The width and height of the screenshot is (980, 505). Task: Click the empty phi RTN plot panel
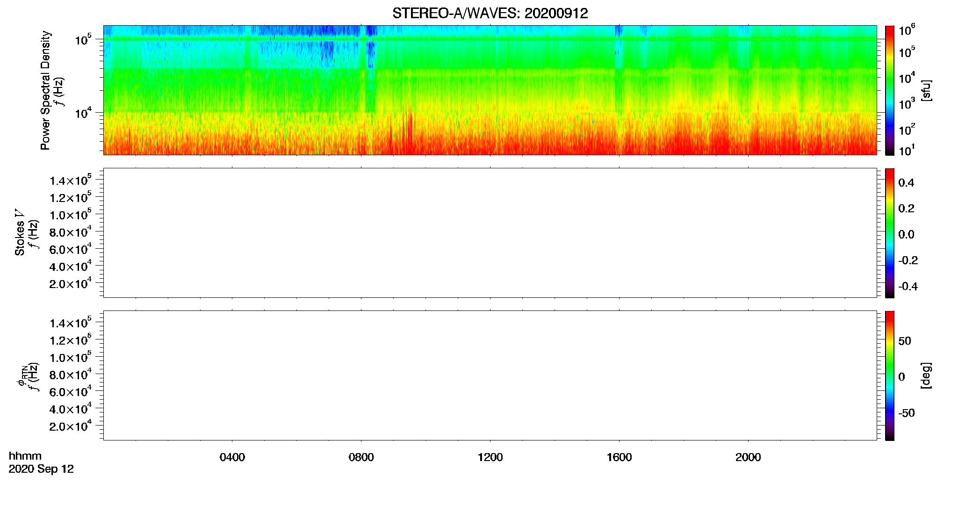point(490,375)
